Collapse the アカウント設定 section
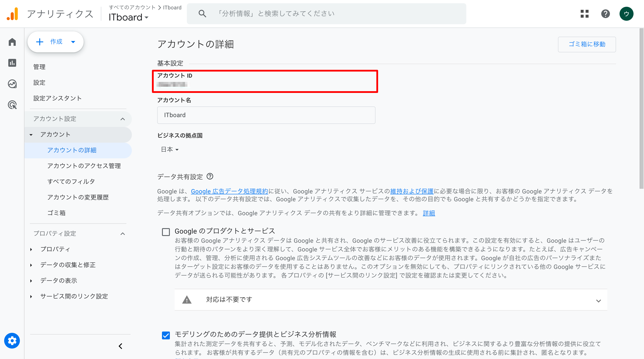 [122, 119]
